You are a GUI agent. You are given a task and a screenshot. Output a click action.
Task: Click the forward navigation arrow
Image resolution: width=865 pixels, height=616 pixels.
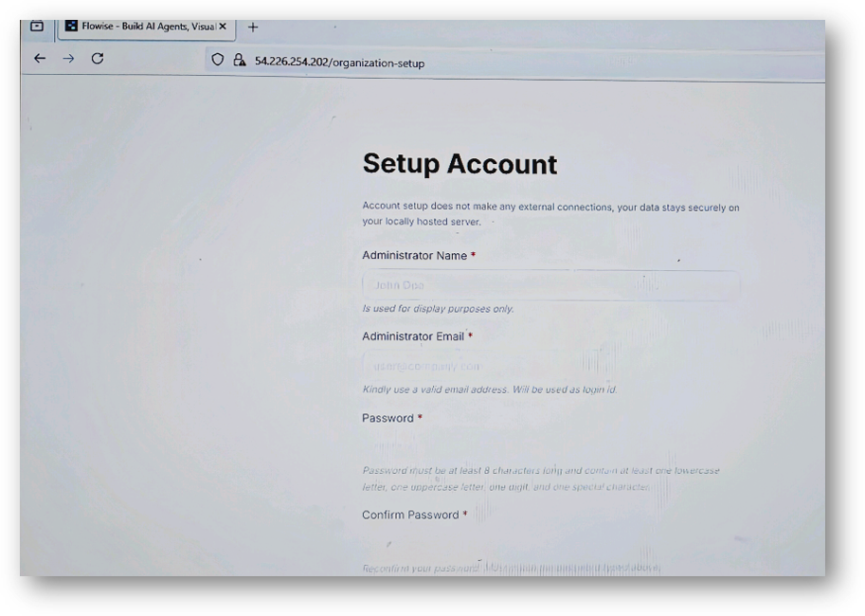[x=66, y=58]
